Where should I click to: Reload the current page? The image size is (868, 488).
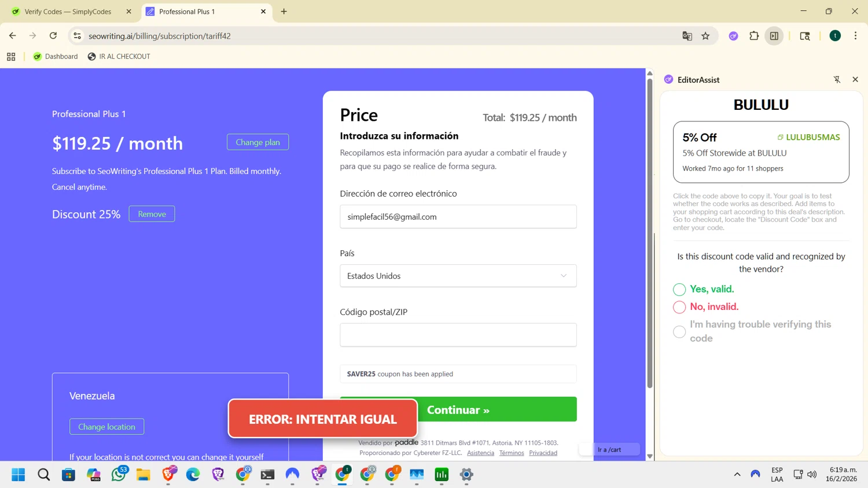click(x=53, y=36)
